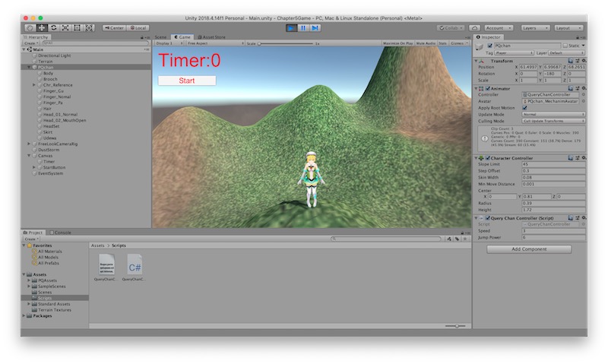
Task: Open the Account dropdown
Action: pos(499,28)
